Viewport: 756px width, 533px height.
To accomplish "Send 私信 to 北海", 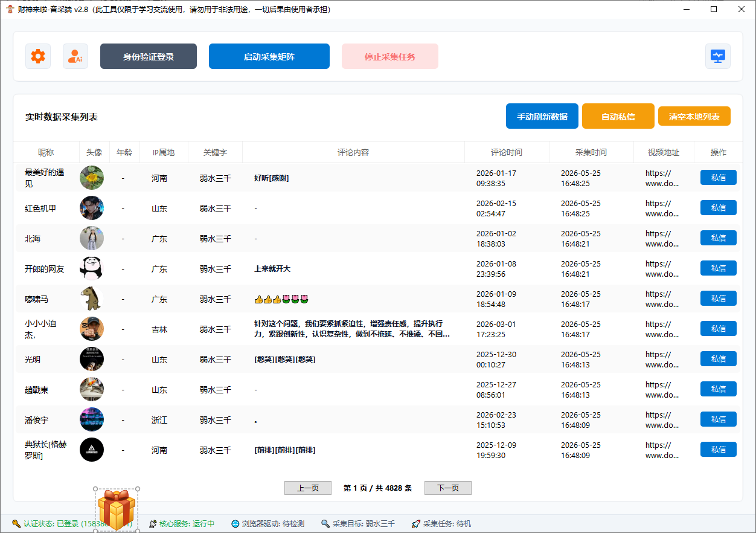I will pos(719,237).
